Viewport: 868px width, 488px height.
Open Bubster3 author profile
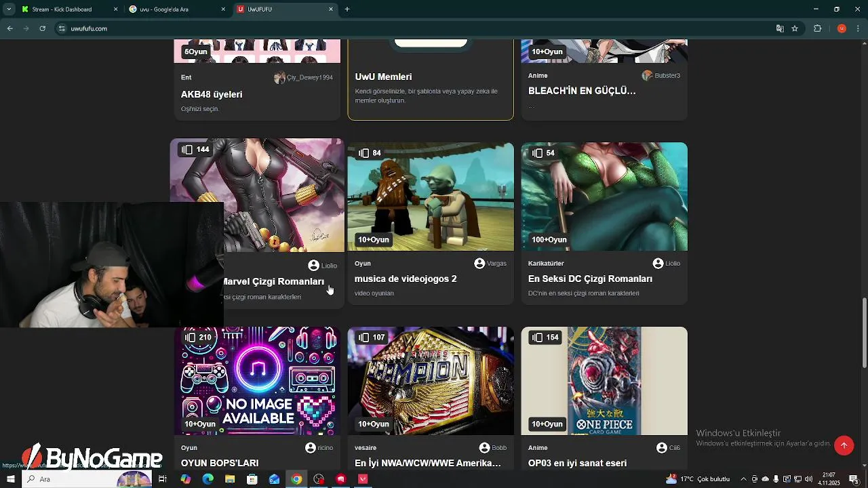tap(661, 75)
